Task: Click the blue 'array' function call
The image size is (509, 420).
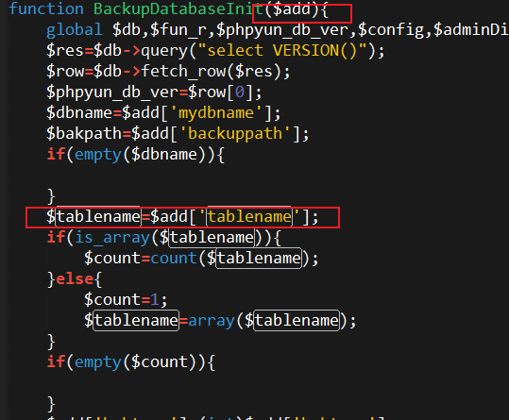Action: [x=212, y=321]
